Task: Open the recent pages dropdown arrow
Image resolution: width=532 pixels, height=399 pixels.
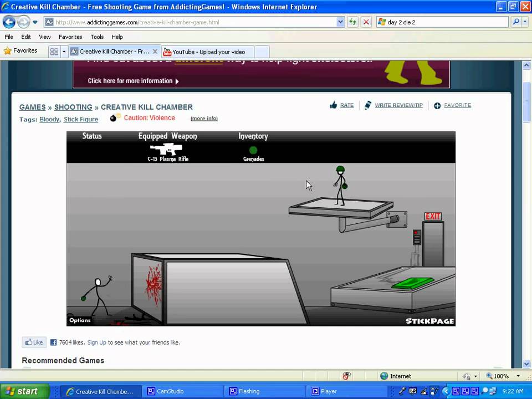Action: pos(35,22)
